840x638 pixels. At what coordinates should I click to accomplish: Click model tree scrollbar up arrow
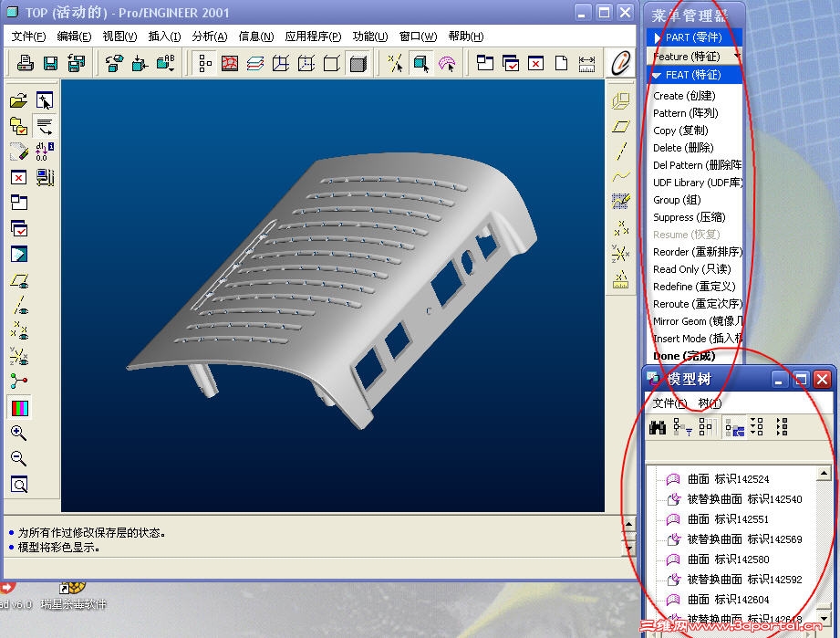pos(824,473)
